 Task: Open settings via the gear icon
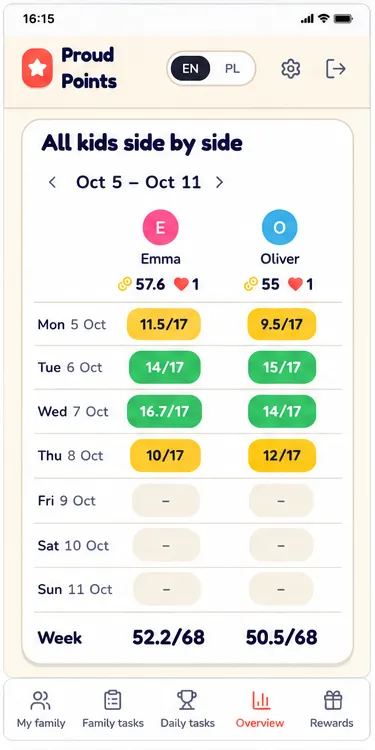290,69
